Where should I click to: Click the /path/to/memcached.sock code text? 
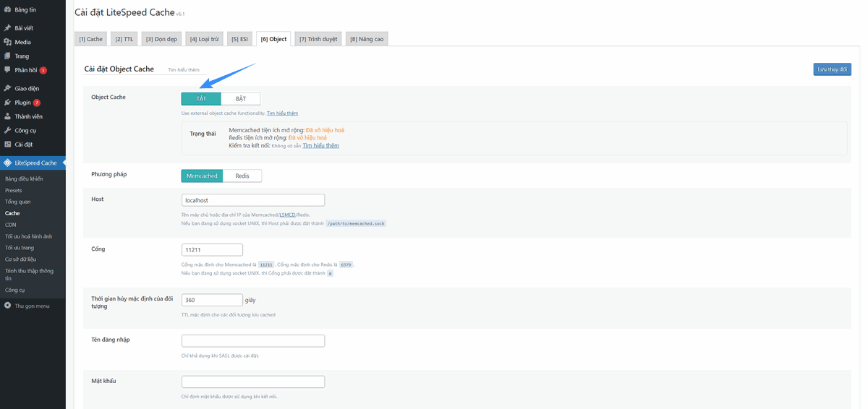(x=356, y=224)
